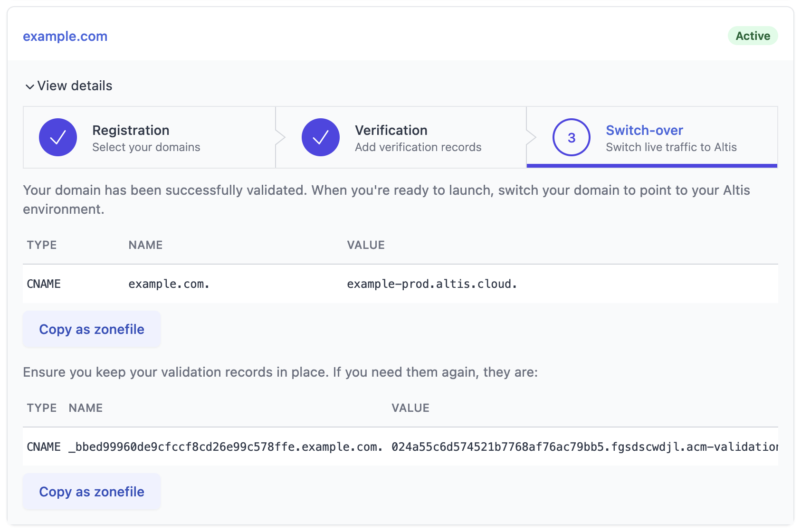Select the Switch-over step title
The image size is (801, 532).
[644, 130]
